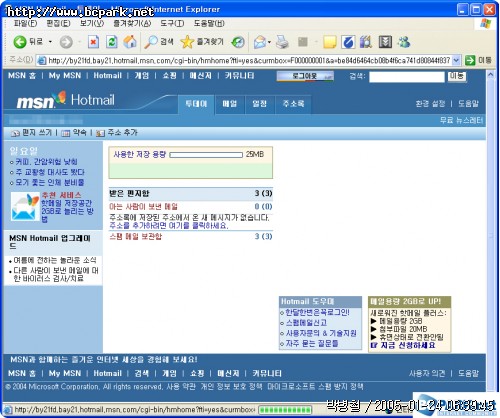Open the address bar dropdown arrow
This screenshot has width=500, height=418.
point(456,60)
